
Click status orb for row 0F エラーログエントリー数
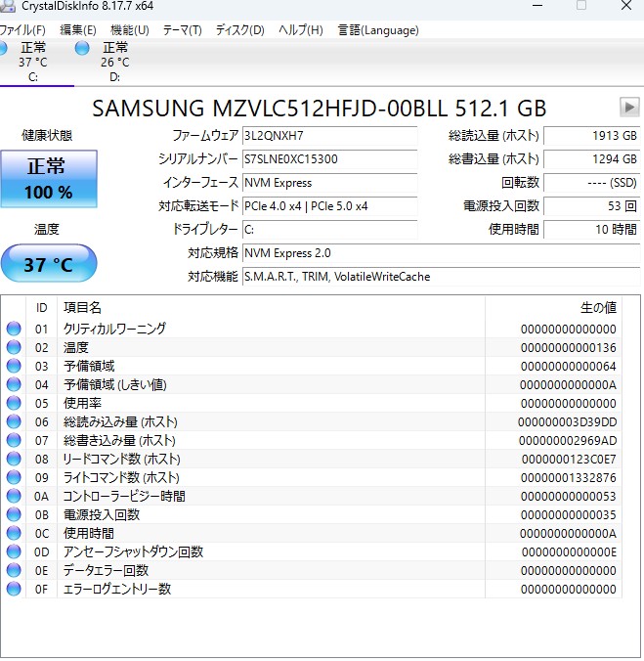(x=14, y=589)
